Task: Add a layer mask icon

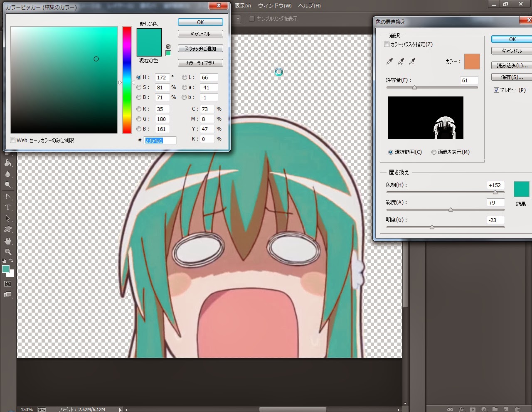Action: [x=473, y=409]
